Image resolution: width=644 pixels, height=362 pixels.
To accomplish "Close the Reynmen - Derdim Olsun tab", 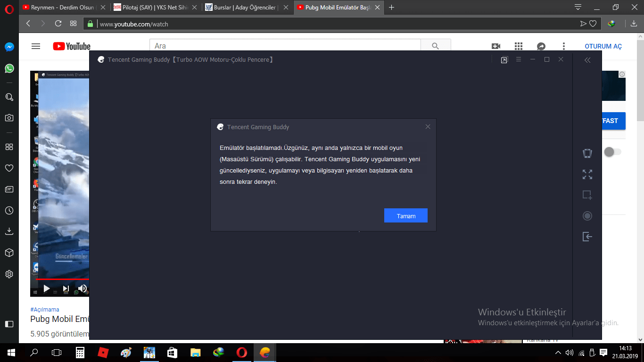I will click(x=102, y=8).
